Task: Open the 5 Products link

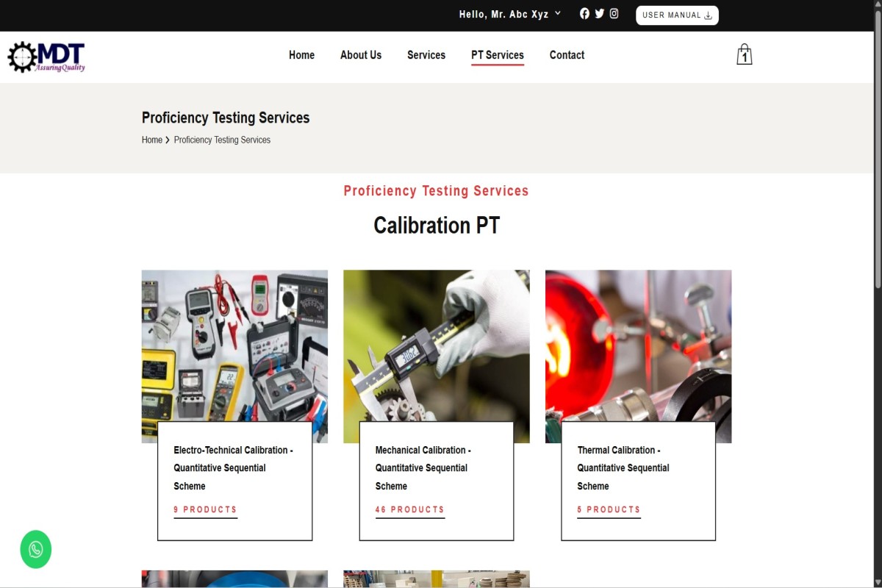Action: pos(609,510)
